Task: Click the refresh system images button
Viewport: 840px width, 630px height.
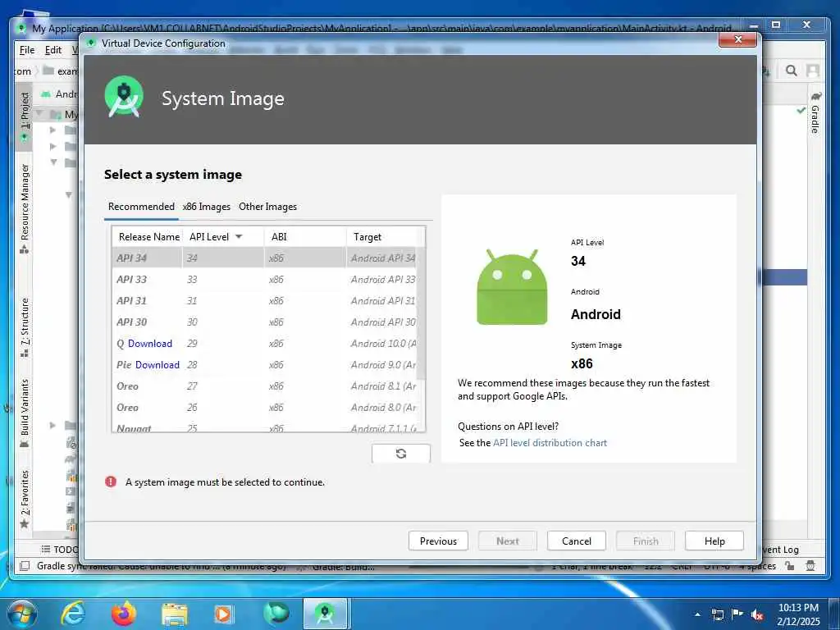Action: click(x=400, y=453)
